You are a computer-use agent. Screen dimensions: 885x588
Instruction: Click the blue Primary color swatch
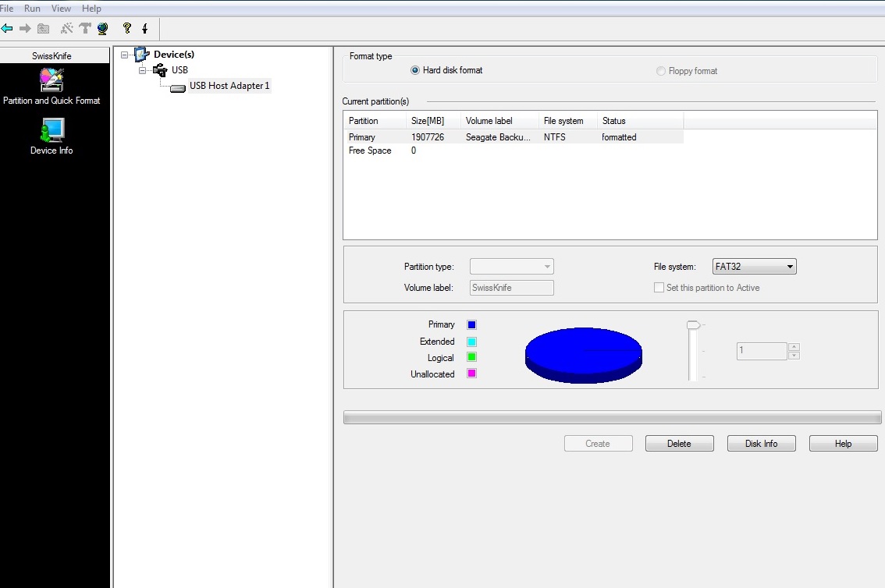[471, 324]
